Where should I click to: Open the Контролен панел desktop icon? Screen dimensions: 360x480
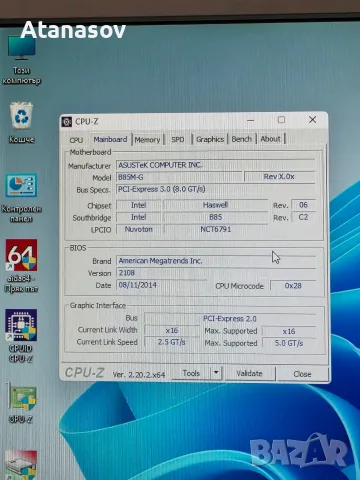click(21, 198)
